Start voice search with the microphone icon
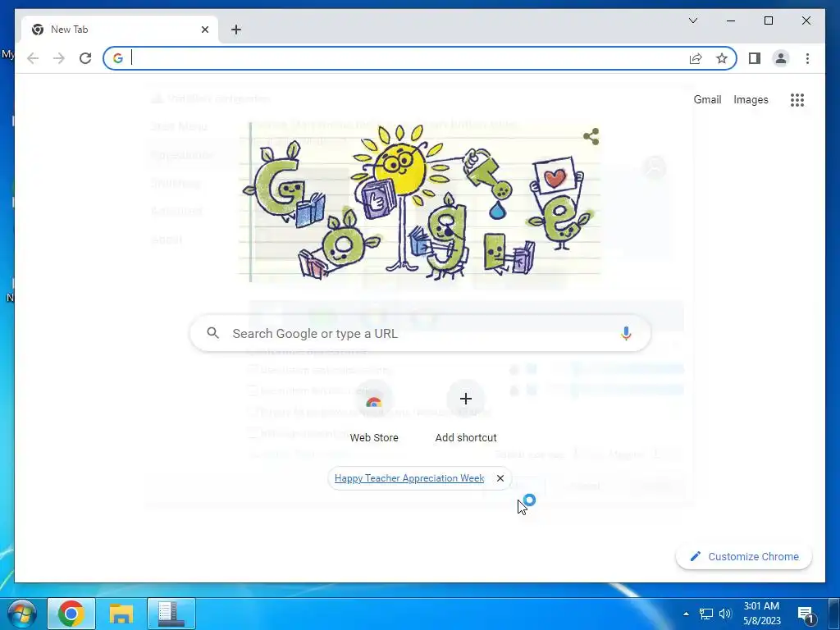This screenshot has width=840, height=630. tap(626, 333)
